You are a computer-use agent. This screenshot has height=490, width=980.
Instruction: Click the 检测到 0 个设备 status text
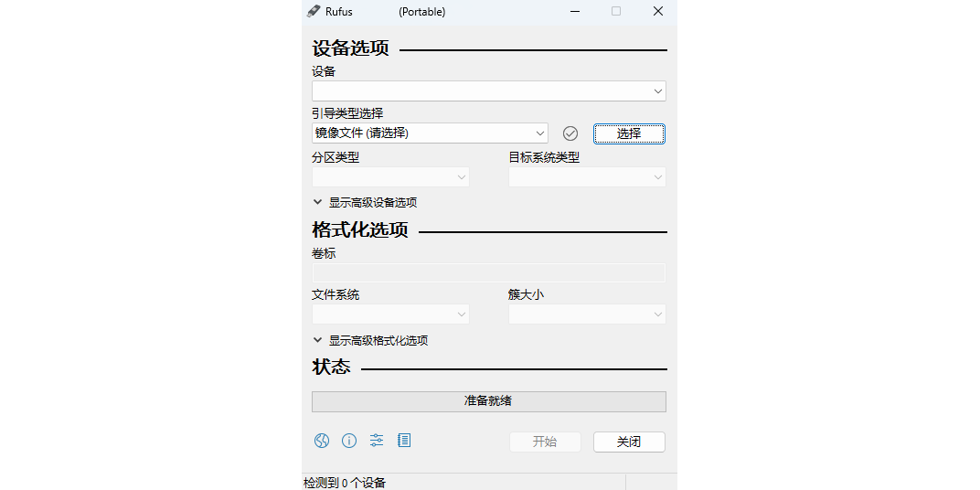pyautogui.click(x=345, y=483)
